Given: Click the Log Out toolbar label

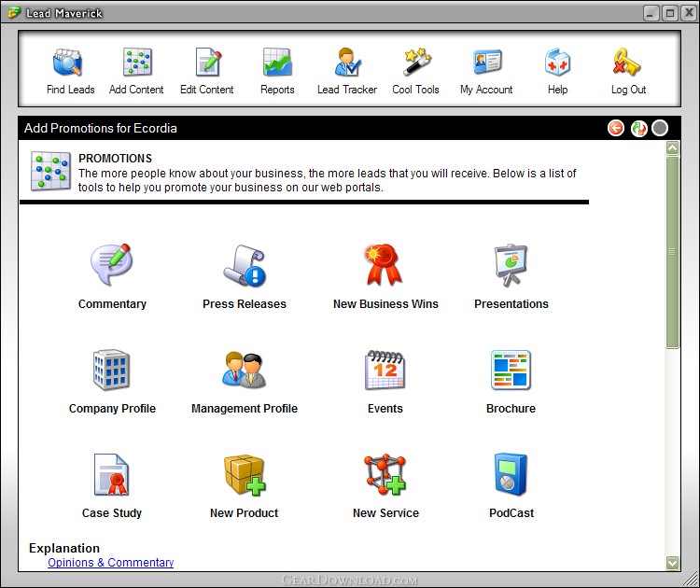Looking at the screenshot, I should (x=628, y=90).
